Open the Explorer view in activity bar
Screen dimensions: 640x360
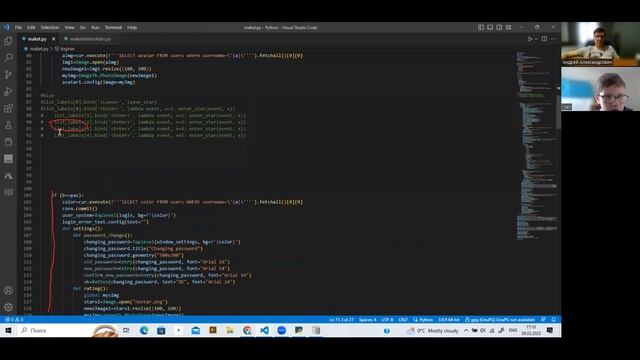click(8, 41)
